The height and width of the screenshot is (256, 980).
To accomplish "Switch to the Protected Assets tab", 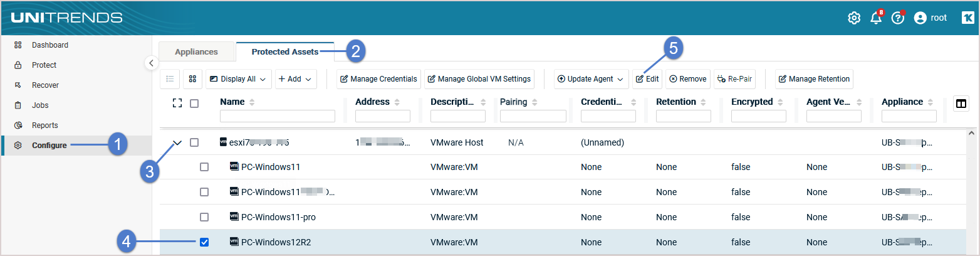I will (285, 52).
